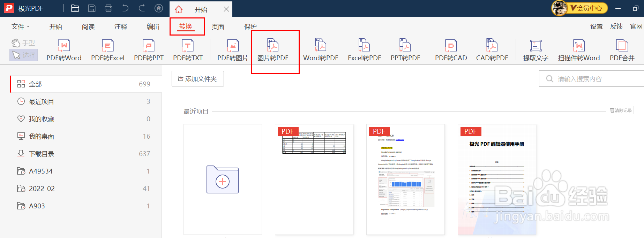Screen dimensions: 644x238
Task: Open the 编辑 ribbon tab
Action: 153,26
